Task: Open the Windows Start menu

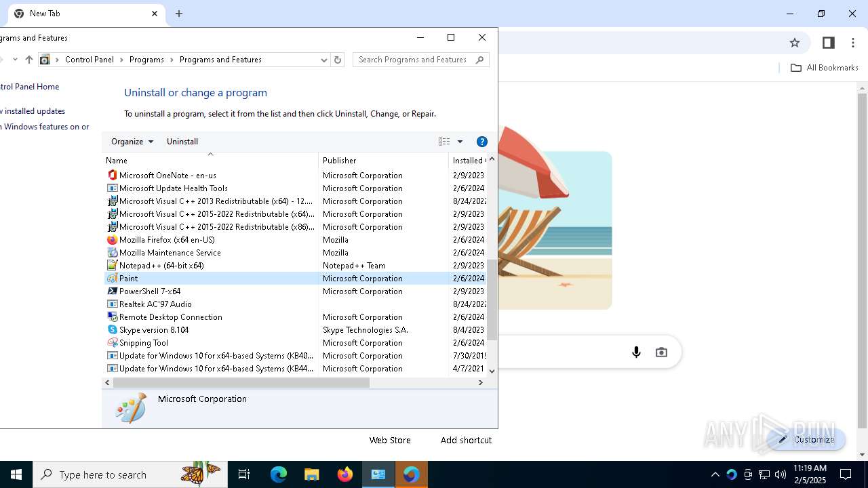Action: pos(16,474)
